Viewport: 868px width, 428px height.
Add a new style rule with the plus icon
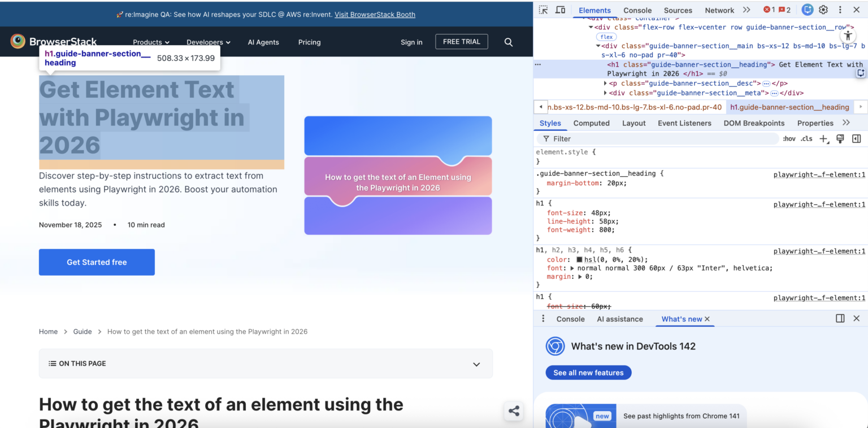[x=823, y=139]
